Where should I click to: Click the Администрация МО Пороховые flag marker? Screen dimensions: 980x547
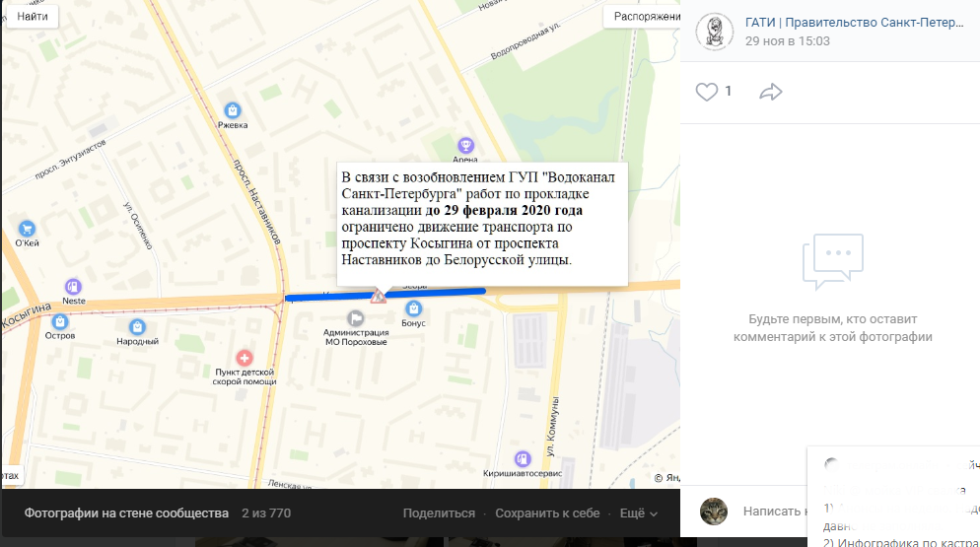point(356,317)
